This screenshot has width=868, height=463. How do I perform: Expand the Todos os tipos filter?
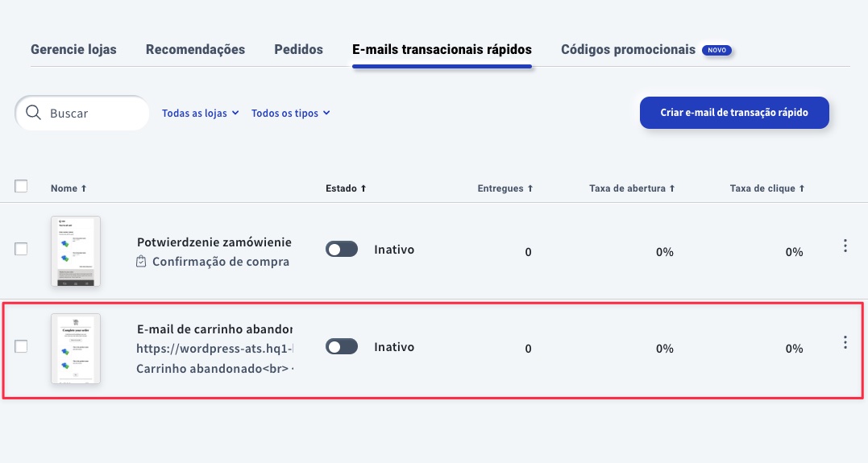(291, 113)
